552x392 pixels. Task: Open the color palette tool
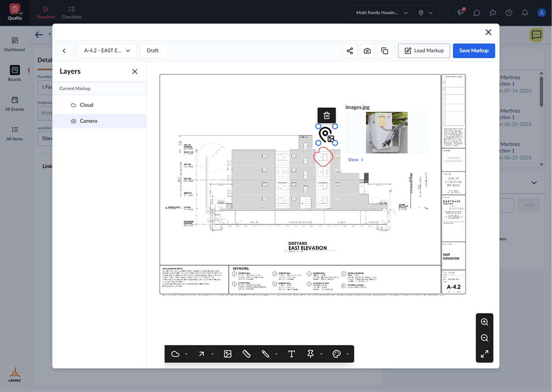coord(337,354)
